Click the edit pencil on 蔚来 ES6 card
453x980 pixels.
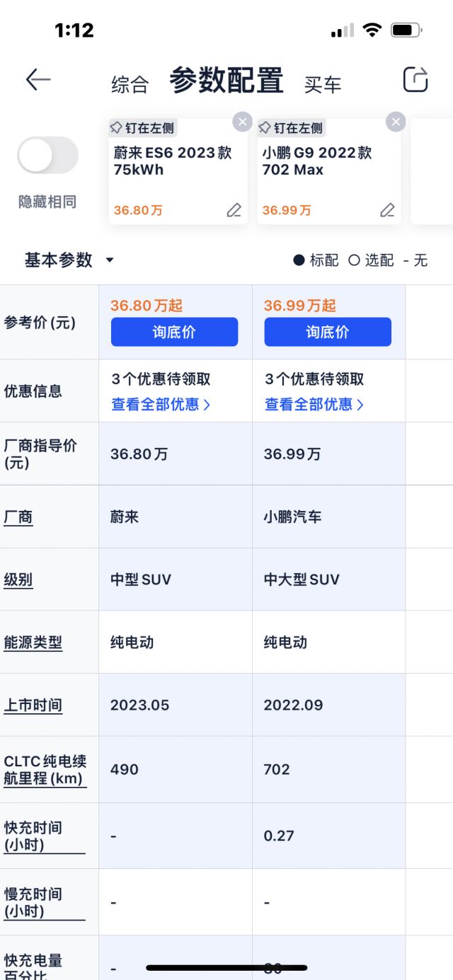pos(234,210)
